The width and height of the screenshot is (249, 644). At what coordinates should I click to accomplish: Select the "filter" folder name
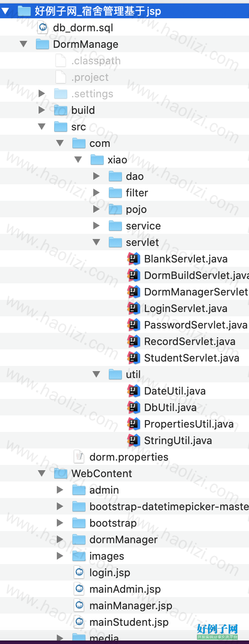(137, 193)
